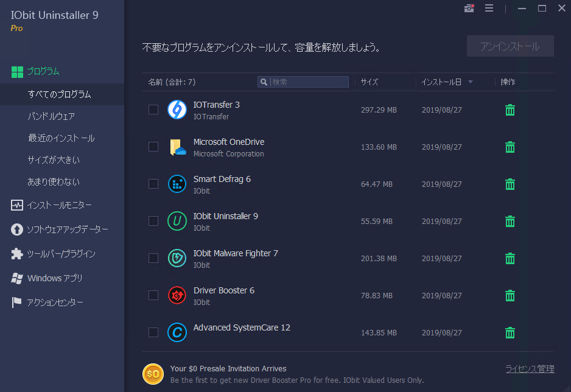Go to インストールモニター
571x392 pixels.
(x=60, y=205)
